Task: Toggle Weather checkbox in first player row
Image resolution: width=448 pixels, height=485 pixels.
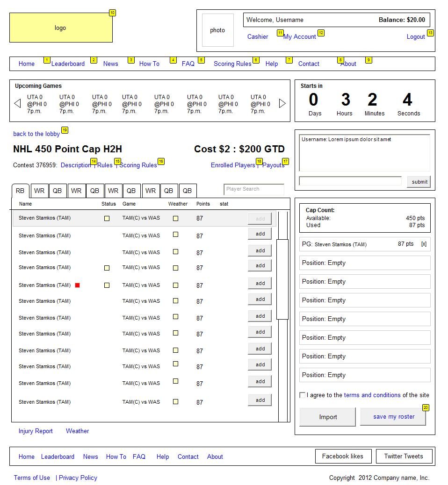Action: click(175, 218)
